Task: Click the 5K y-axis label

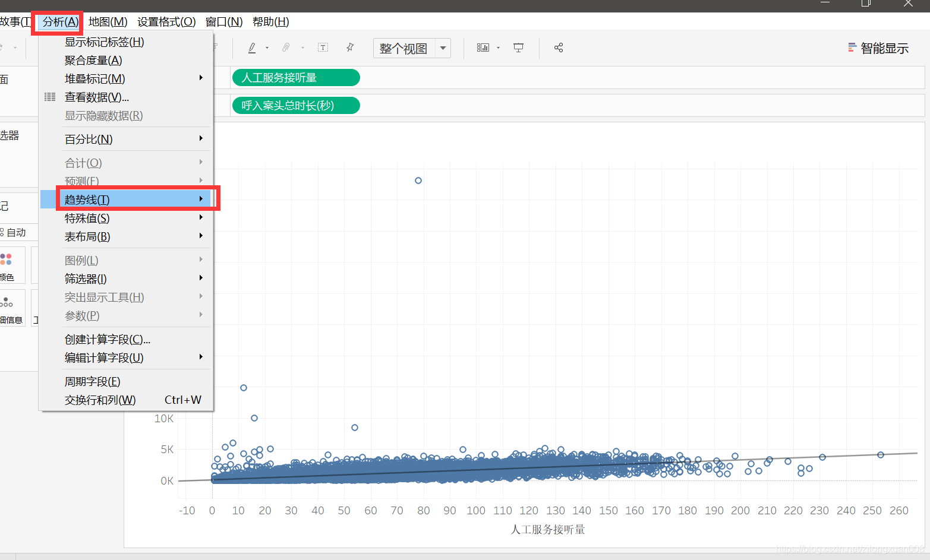Action: click(x=167, y=450)
